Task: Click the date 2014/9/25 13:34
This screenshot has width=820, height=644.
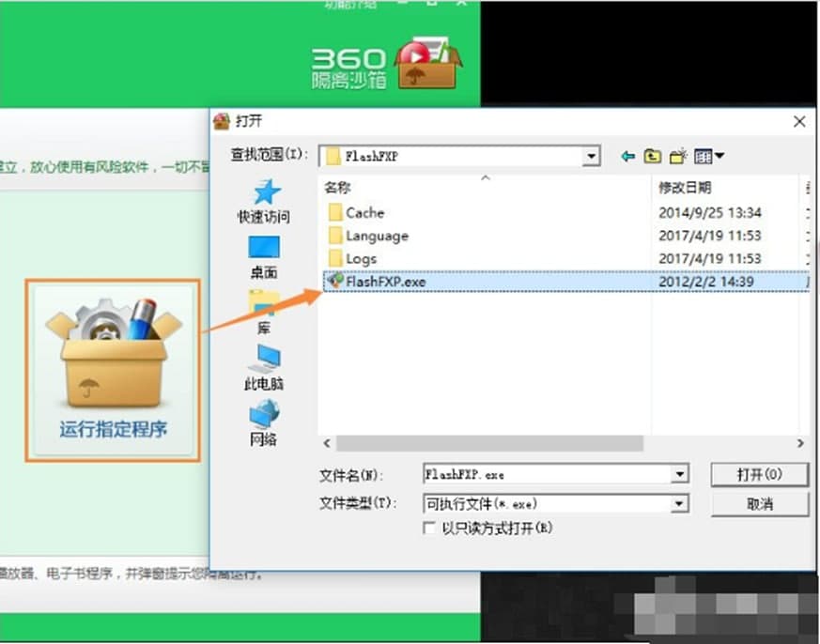Action: (710, 213)
